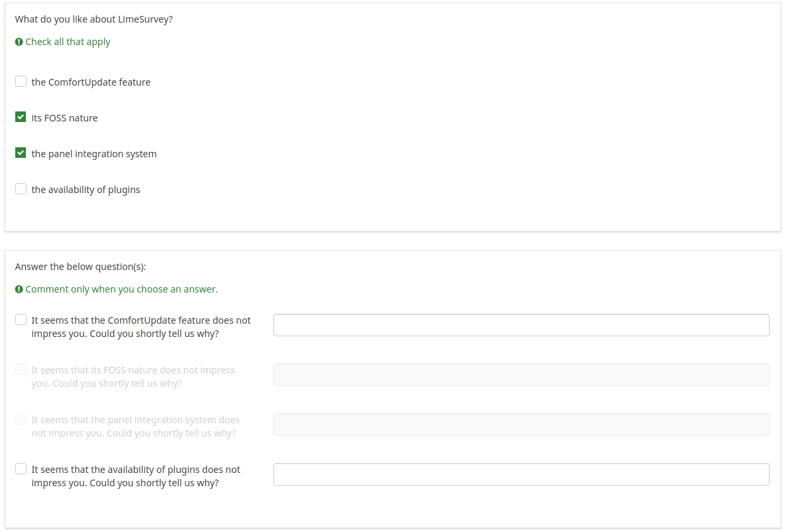Enable the availability of plugins comment checkbox

click(x=21, y=469)
